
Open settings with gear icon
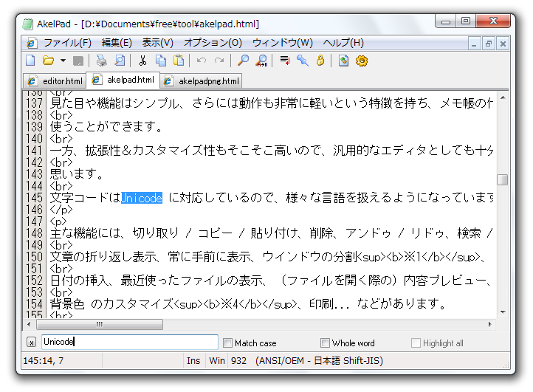(362, 61)
